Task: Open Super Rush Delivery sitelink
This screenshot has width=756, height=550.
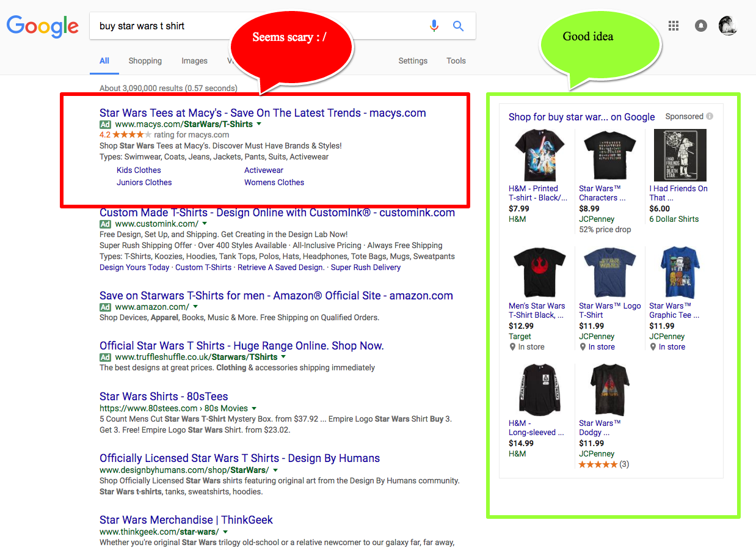Action: click(x=366, y=267)
